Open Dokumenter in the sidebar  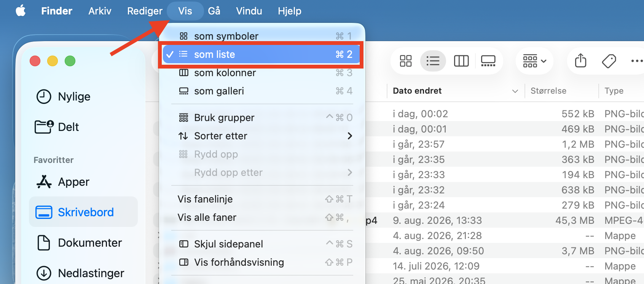pyautogui.click(x=83, y=243)
